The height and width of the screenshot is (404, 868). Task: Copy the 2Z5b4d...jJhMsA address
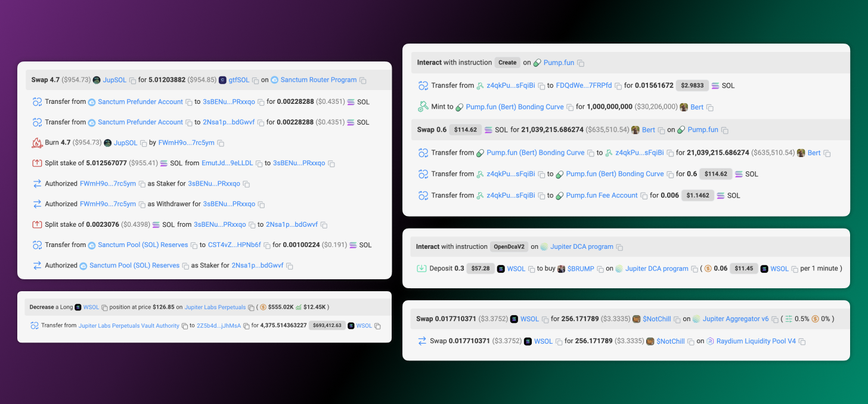(x=246, y=326)
